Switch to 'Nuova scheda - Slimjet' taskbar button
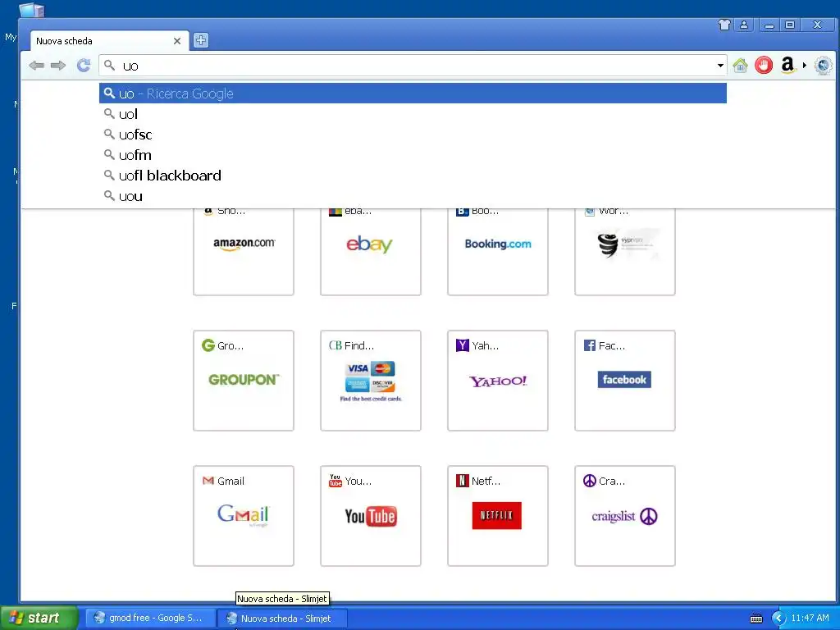The width and height of the screenshot is (840, 630). [282, 619]
